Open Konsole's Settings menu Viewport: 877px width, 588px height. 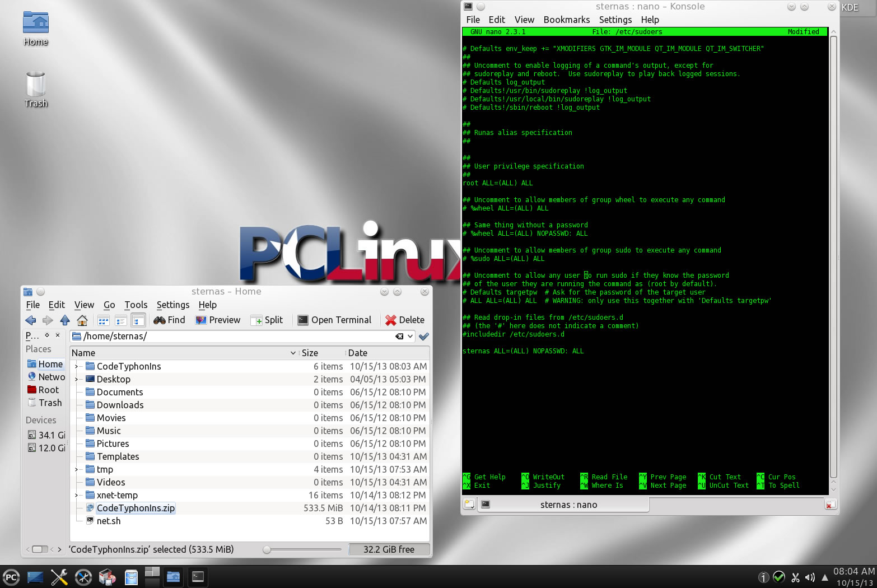pyautogui.click(x=615, y=20)
